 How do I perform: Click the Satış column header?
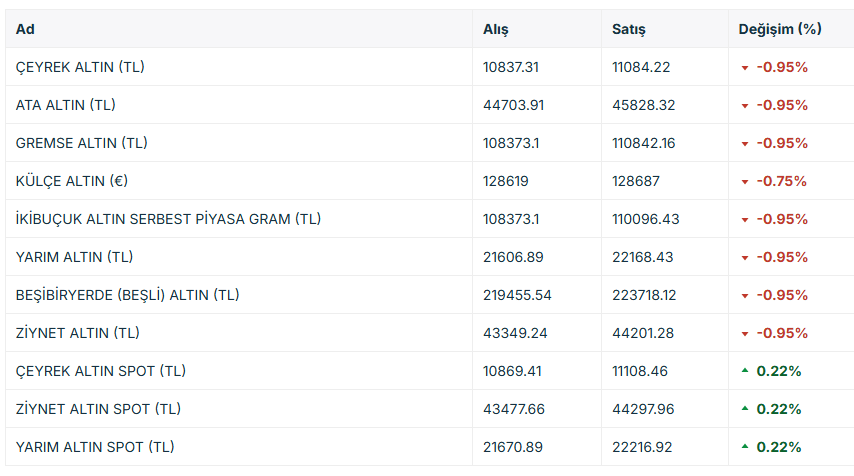coord(629,29)
